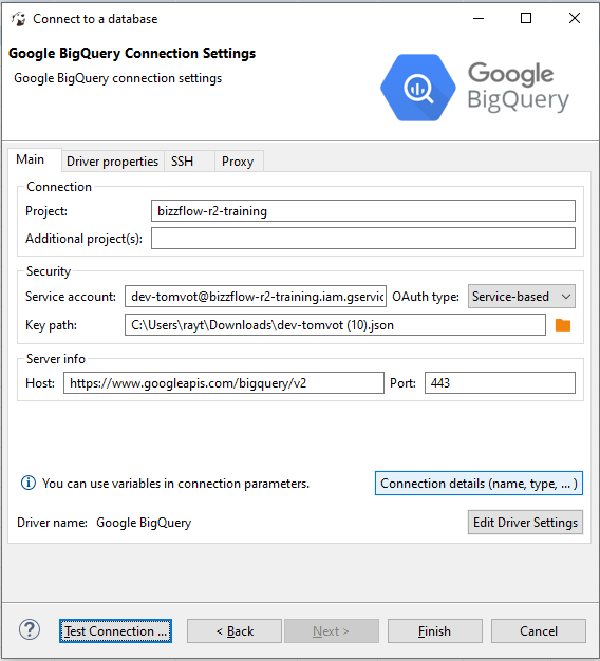Select the Proxy tab

237,161
